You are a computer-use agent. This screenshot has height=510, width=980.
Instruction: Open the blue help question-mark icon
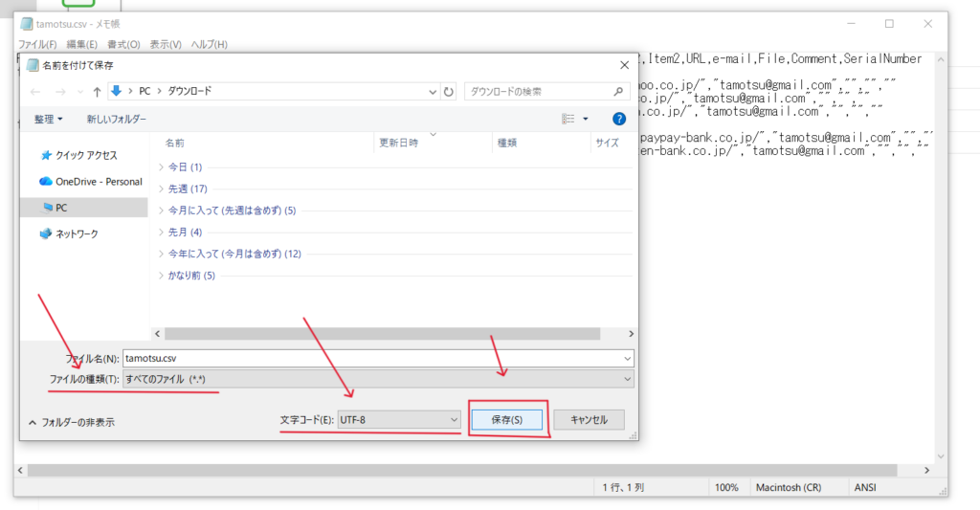coord(619,119)
